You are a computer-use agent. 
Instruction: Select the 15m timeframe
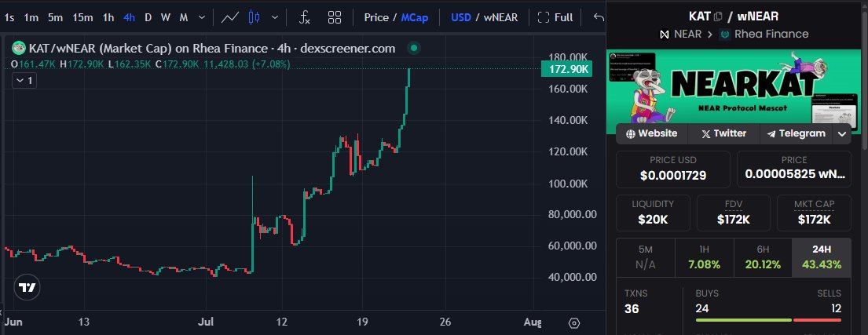point(82,18)
